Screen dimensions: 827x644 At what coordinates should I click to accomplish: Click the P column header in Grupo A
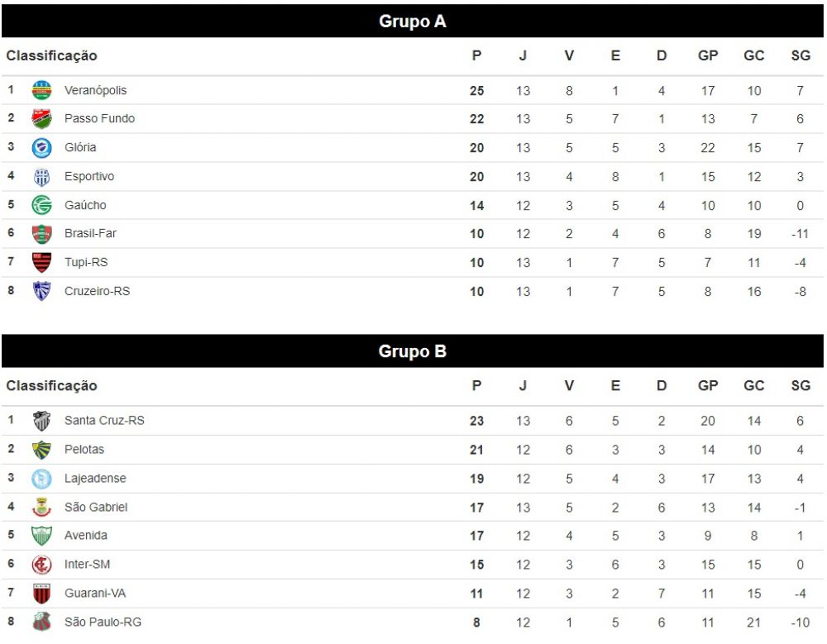(x=477, y=55)
